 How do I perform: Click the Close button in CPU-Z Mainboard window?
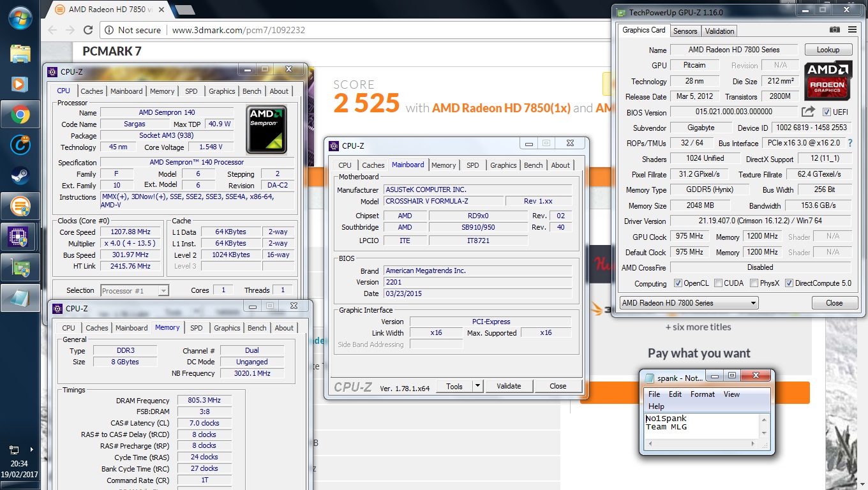coord(558,386)
